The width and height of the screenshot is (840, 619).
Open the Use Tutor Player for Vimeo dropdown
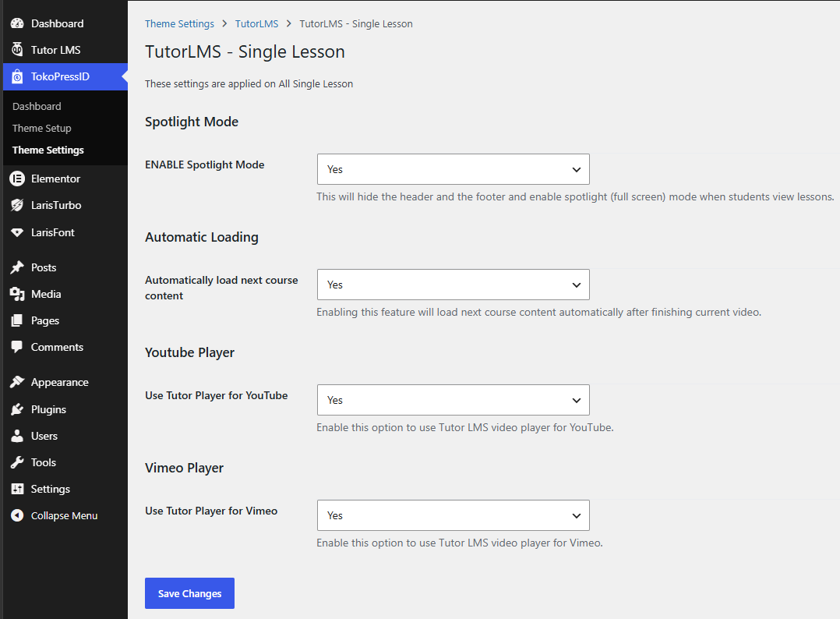point(454,515)
